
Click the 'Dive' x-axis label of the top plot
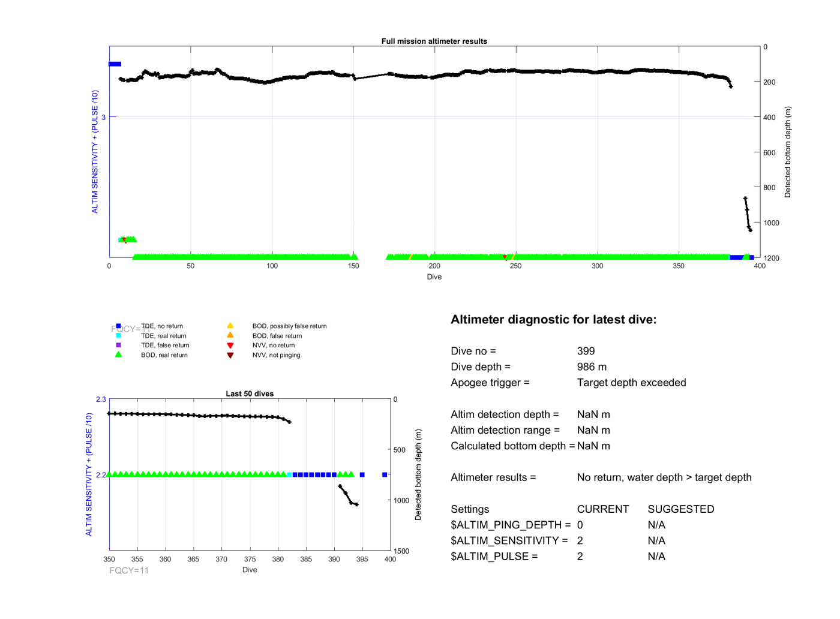pyautogui.click(x=434, y=277)
